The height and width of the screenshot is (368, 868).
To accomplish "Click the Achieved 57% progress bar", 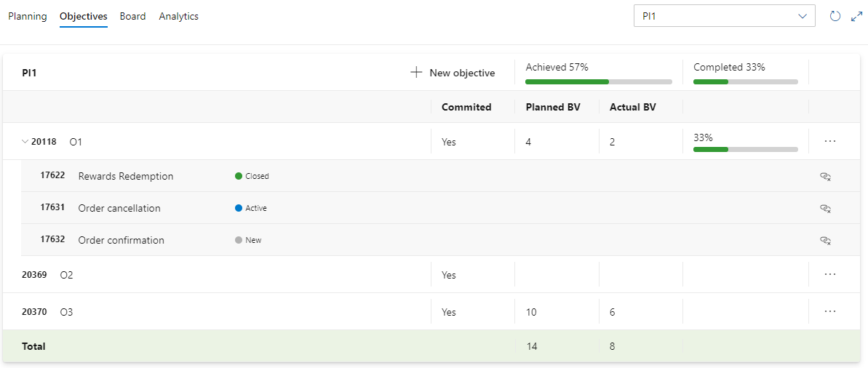I will 598,82.
